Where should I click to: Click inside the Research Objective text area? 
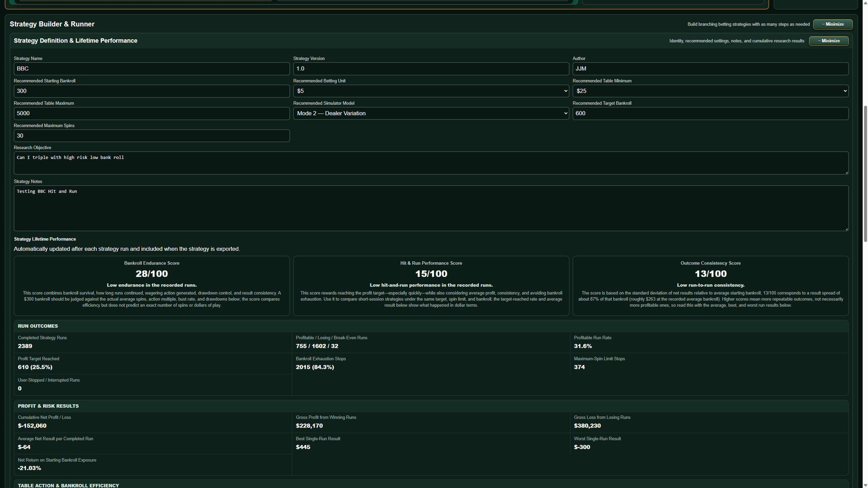[x=431, y=163]
